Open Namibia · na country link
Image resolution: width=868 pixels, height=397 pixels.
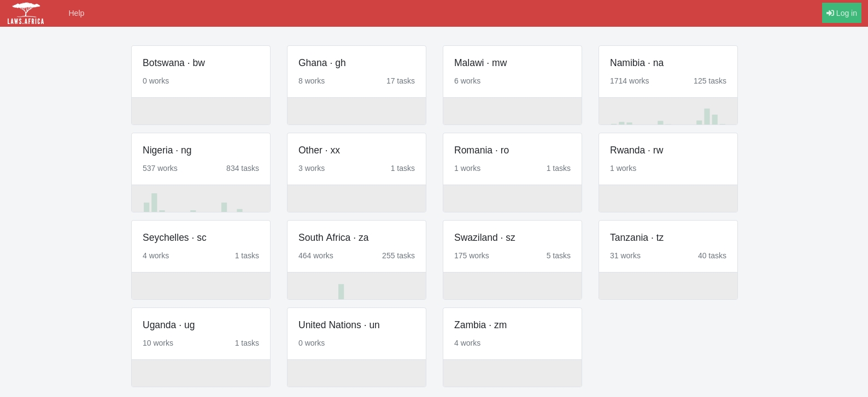[x=637, y=63]
